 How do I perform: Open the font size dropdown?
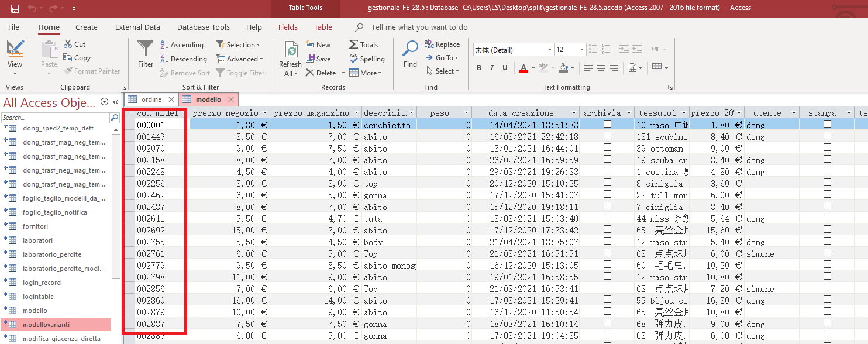pos(581,50)
